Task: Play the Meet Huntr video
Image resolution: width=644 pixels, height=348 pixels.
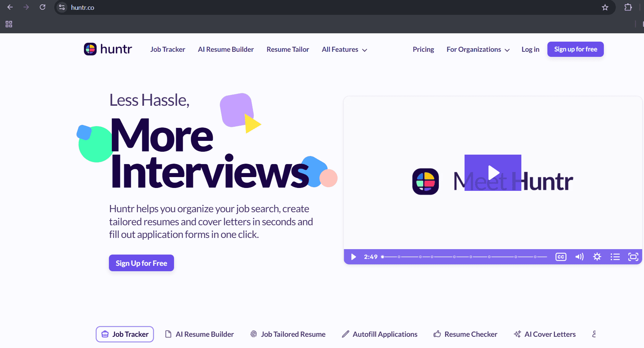Action: tap(492, 173)
